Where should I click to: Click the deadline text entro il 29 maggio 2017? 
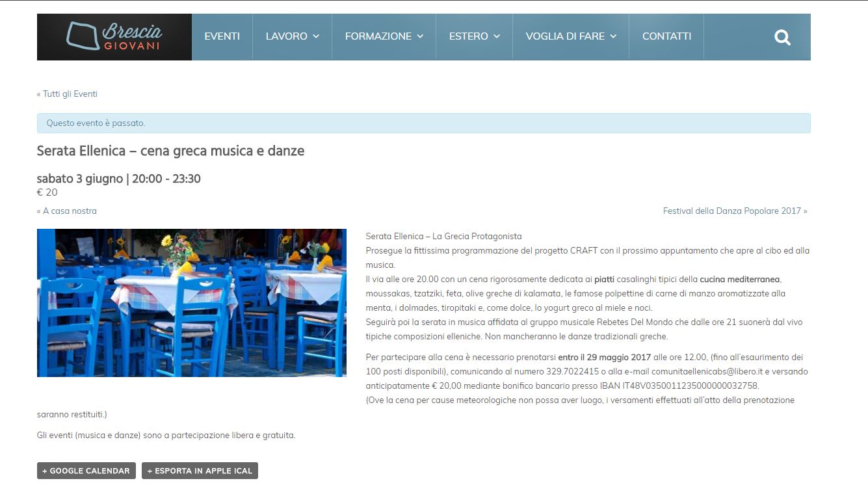[605, 357]
